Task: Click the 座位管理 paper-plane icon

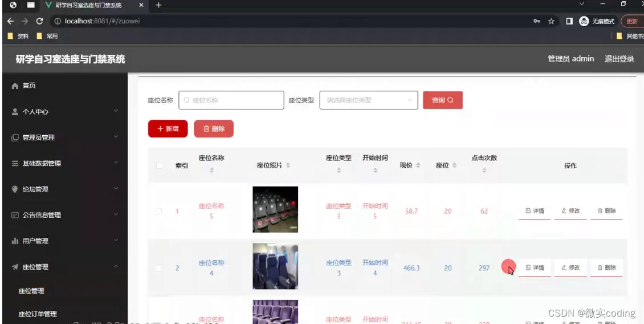Action: click(15, 267)
